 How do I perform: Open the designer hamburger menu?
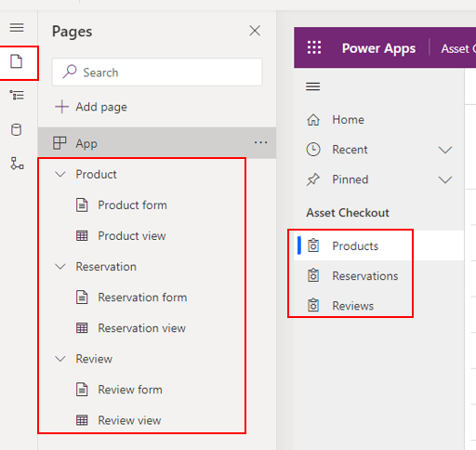(17, 28)
